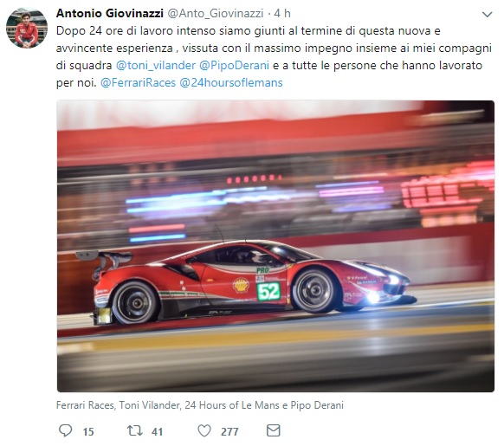Click the 15 replies count

88,431
